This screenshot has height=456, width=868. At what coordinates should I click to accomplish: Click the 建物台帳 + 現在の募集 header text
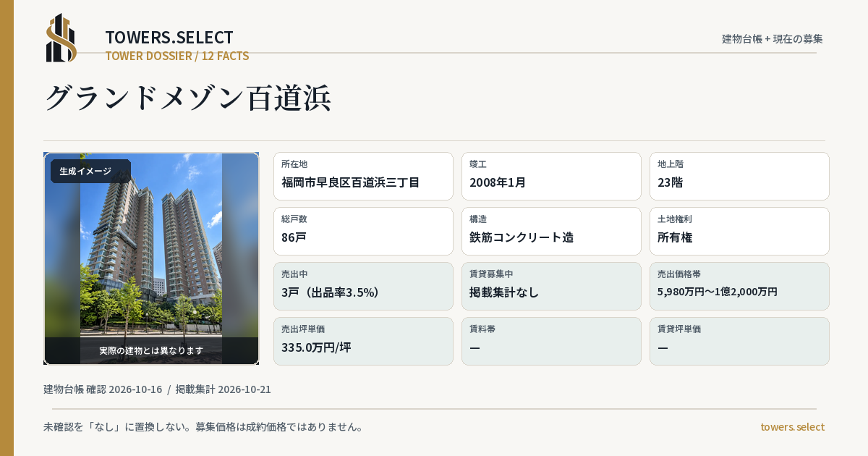tap(773, 39)
